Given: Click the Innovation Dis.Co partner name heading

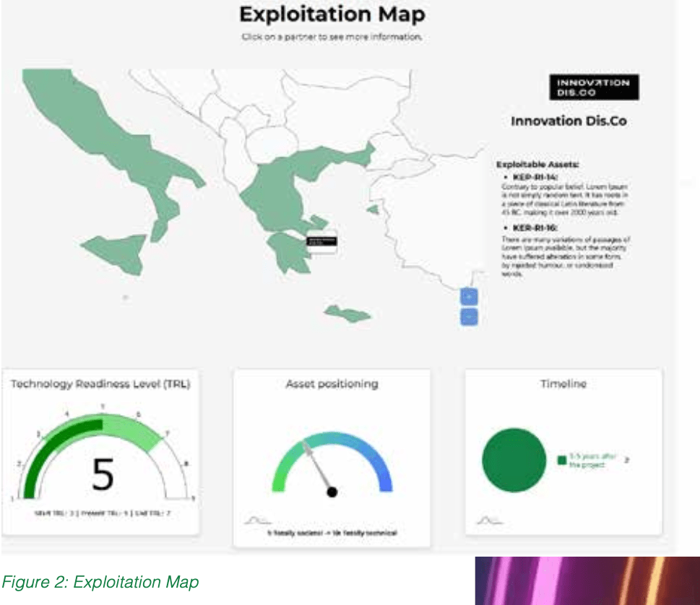Looking at the screenshot, I should 569,121.
